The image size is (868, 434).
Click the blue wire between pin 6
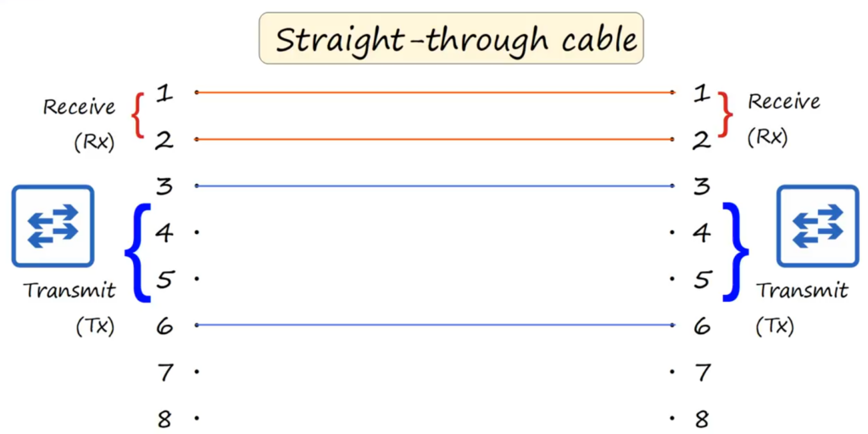click(435, 325)
